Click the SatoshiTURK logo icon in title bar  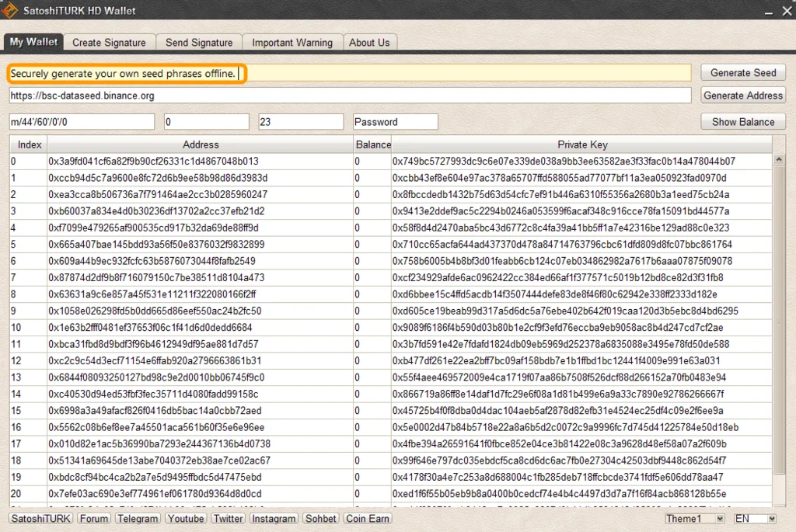point(9,10)
